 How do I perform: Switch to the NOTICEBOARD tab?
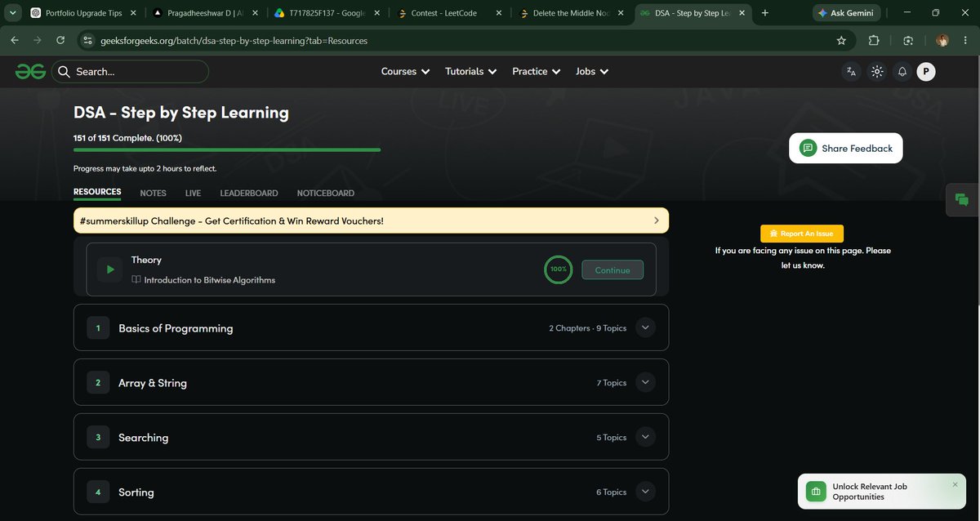[326, 194]
